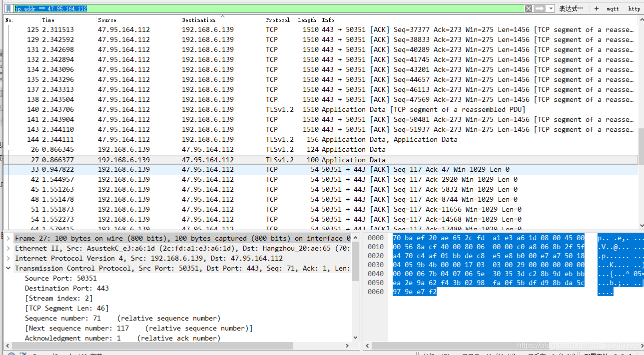
Task: Click the packet list scrollbar down arrow
Action: (641, 226)
